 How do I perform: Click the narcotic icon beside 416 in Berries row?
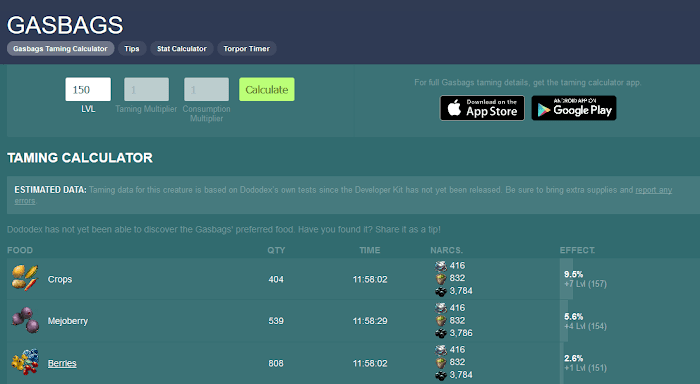441,350
